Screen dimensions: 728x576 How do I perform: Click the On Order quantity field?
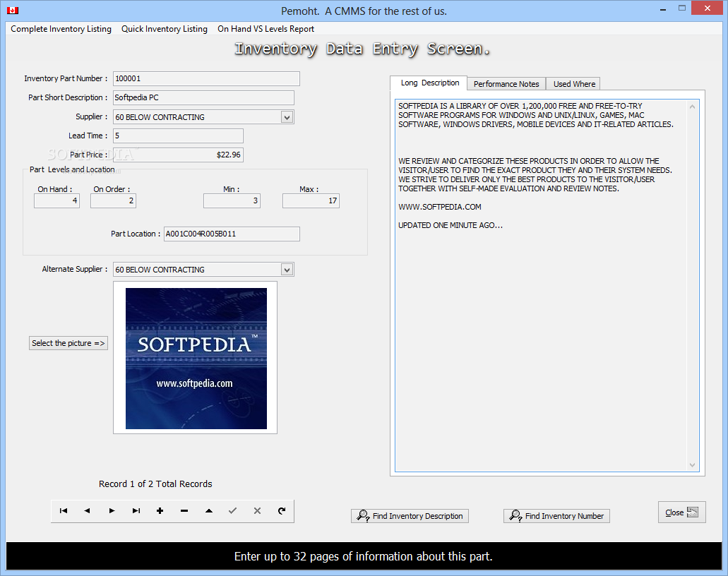[113, 200]
